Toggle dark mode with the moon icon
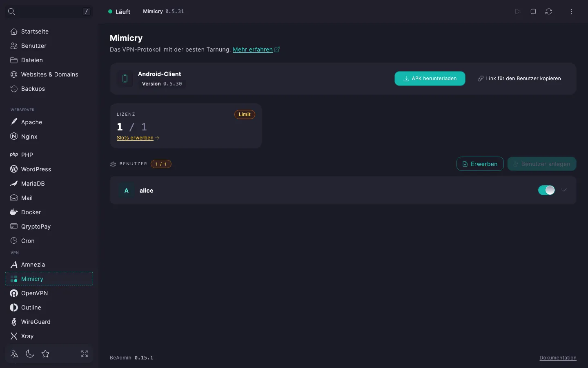 click(30, 354)
